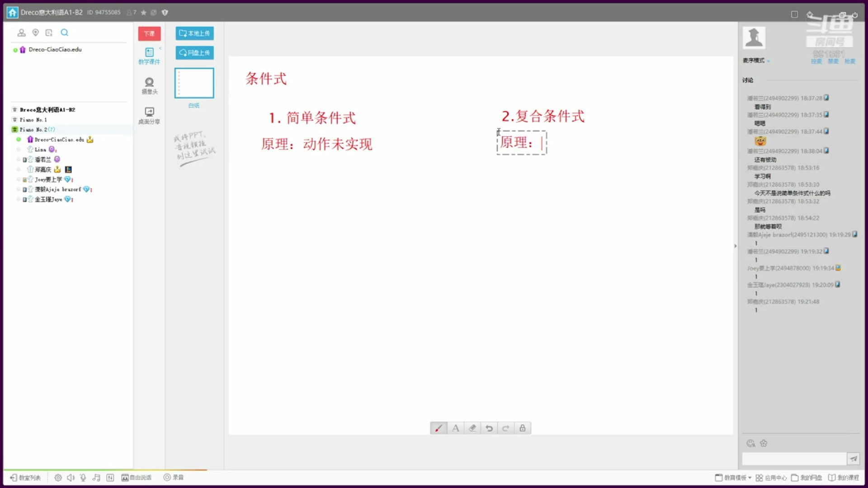Open the audio mixer icon
Viewport: 868px width, 488px height.
[110, 478]
